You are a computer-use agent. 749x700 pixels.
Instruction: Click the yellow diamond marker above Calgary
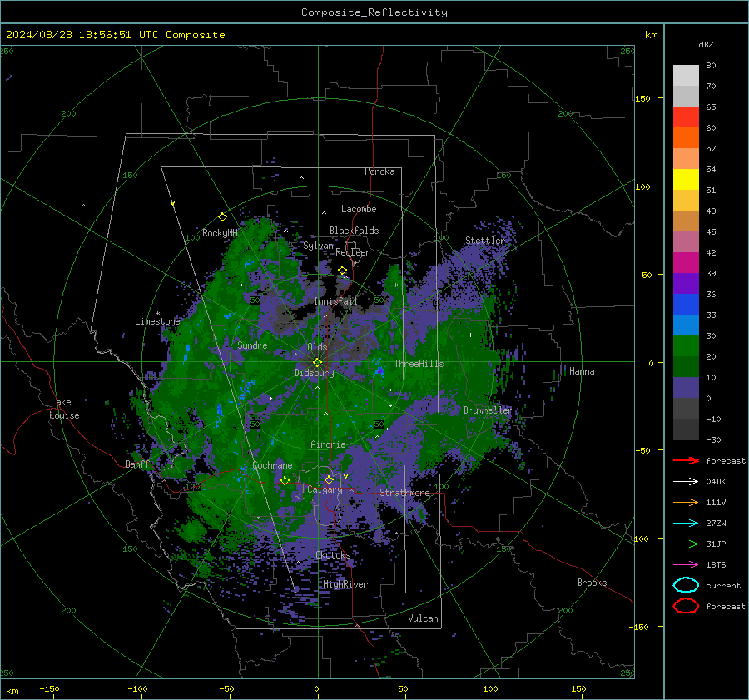tap(329, 479)
